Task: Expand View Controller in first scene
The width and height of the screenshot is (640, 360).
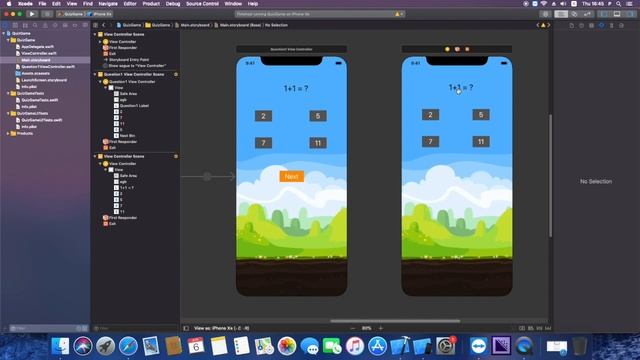Action: (100, 42)
